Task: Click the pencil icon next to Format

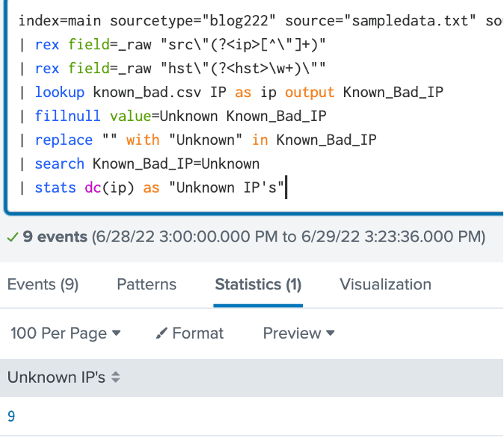Action: [x=162, y=333]
